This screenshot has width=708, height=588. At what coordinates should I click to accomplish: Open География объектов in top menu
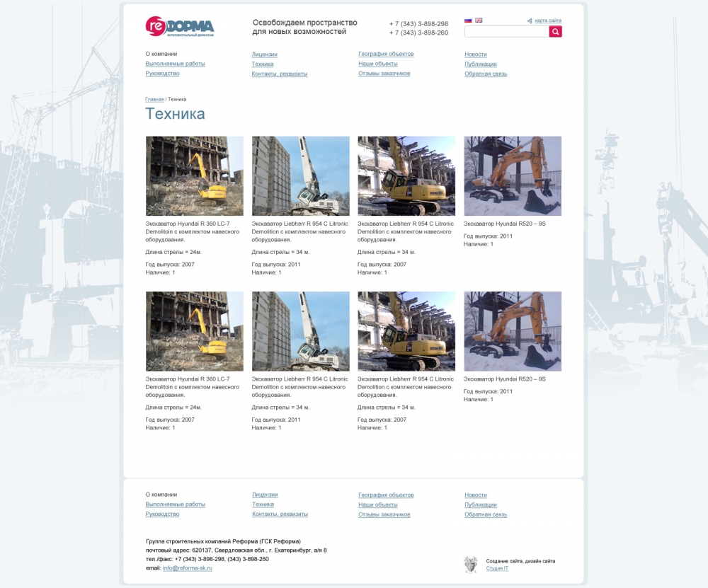click(x=386, y=54)
